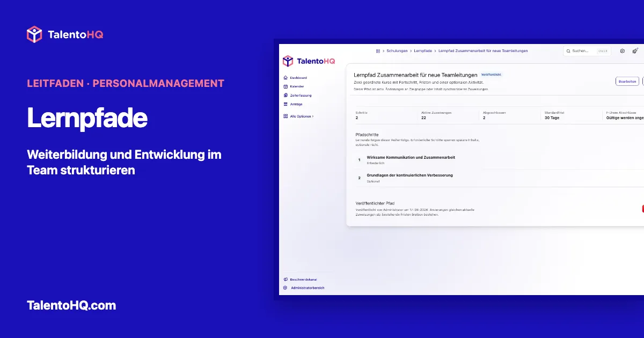The height and width of the screenshot is (338, 644).
Task: Click the Abgeschlossen statistic
Action: click(494, 115)
